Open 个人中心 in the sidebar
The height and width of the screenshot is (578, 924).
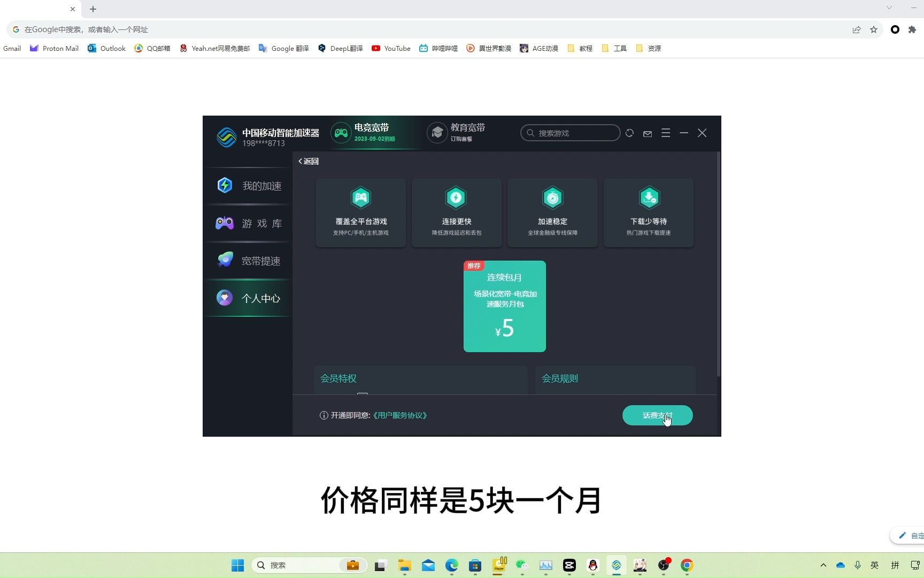tap(248, 298)
